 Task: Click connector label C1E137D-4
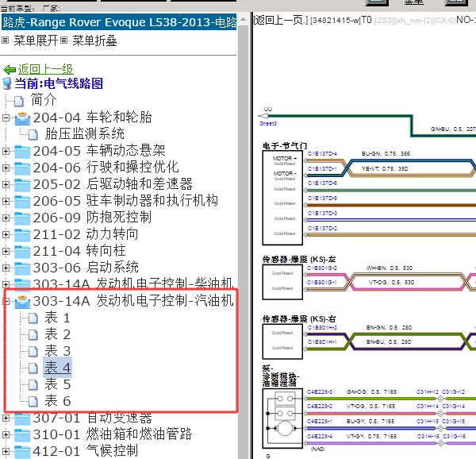point(322,154)
